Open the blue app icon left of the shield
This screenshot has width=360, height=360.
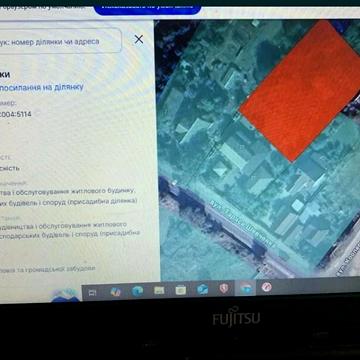202,289
